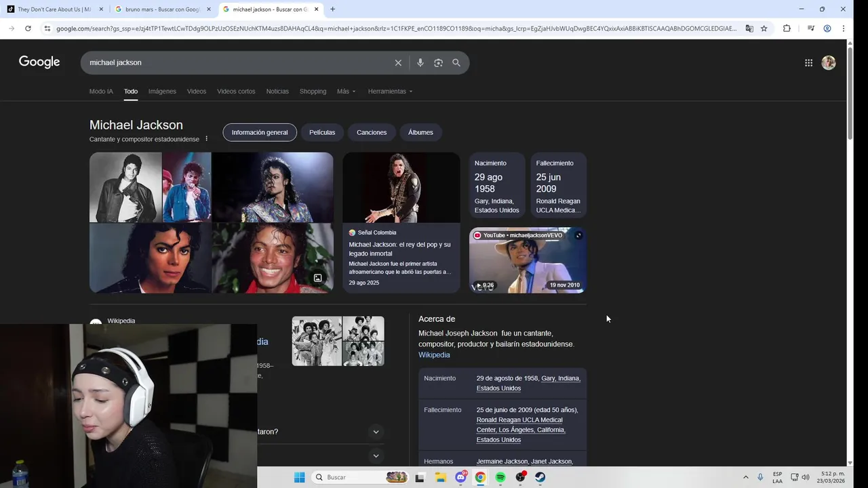
Task: Switch to the Noticias tab
Action: (277, 91)
